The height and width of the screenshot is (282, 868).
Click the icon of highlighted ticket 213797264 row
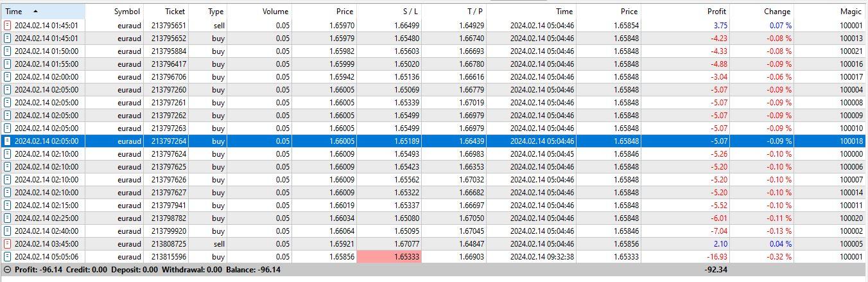point(8,141)
